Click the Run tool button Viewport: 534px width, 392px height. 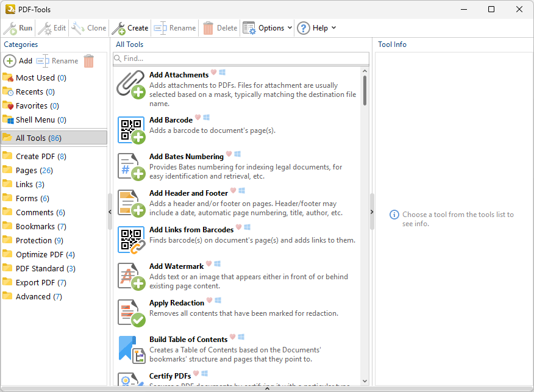click(18, 28)
